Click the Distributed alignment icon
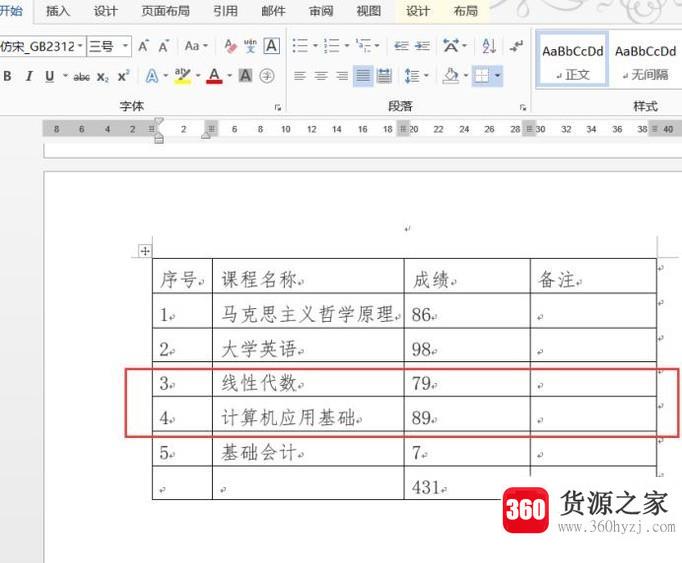Image resolution: width=682 pixels, height=563 pixels. point(384,77)
